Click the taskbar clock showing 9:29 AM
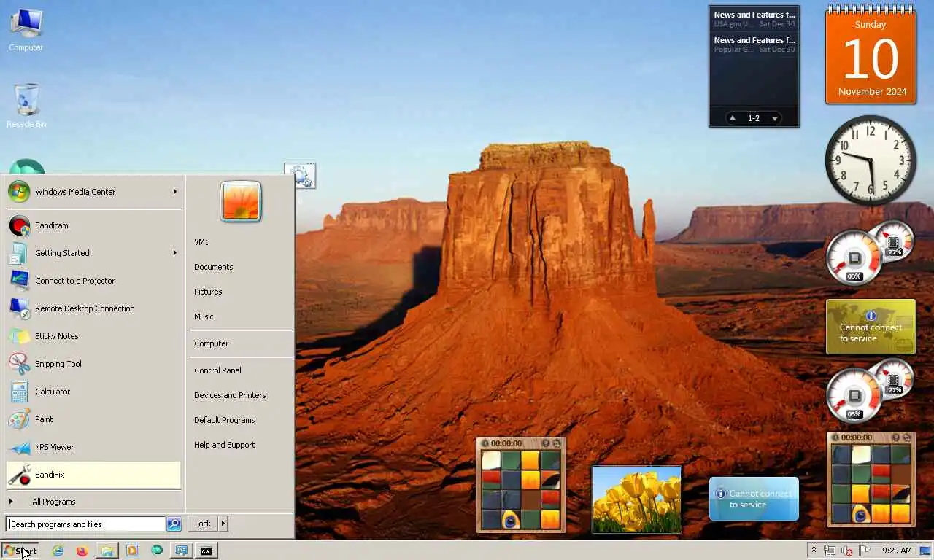The width and height of the screenshot is (934, 560). [x=897, y=551]
